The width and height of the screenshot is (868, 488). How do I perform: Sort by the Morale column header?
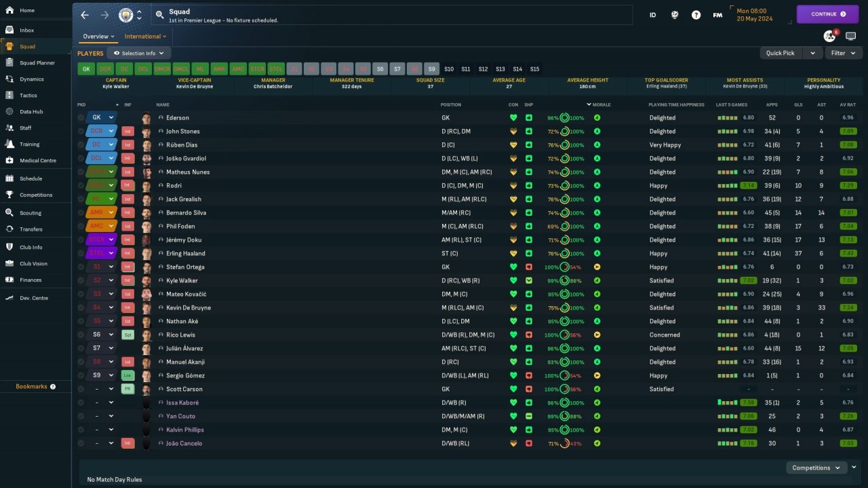(x=601, y=105)
